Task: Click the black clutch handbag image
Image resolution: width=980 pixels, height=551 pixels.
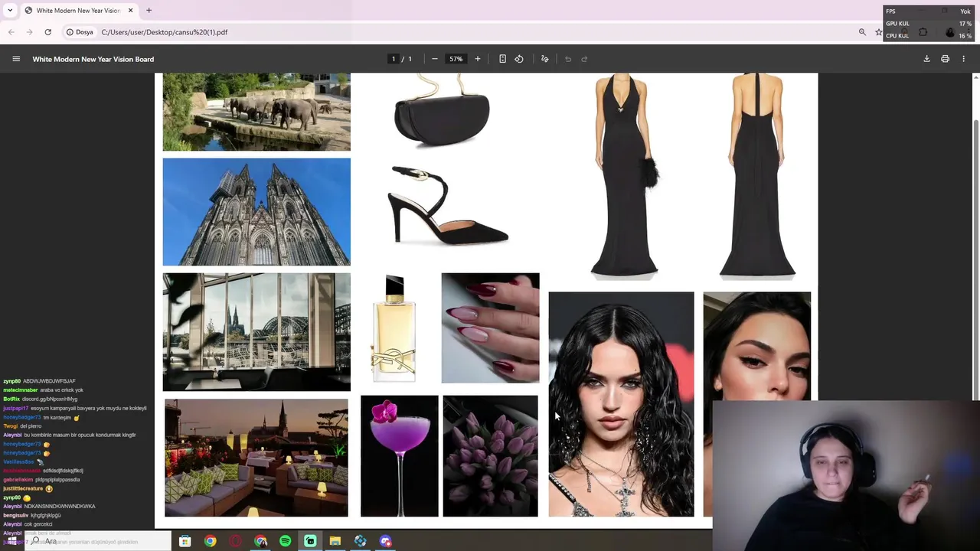Action: click(441, 111)
